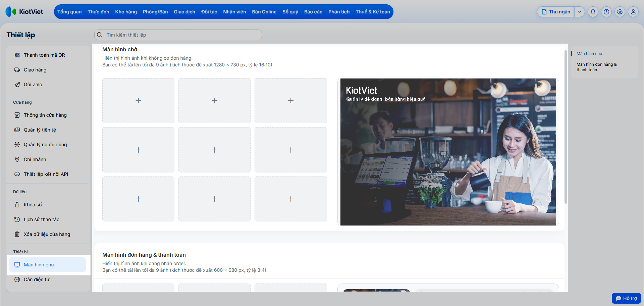This screenshot has width=644, height=306.
Task: Open the Đối tác menu
Action: (x=209, y=12)
